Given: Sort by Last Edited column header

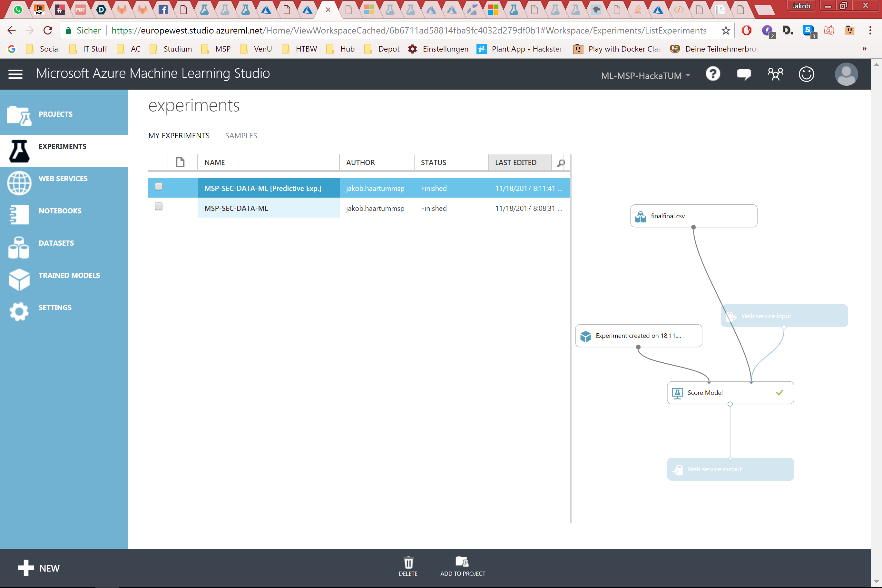Looking at the screenshot, I should (515, 162).
